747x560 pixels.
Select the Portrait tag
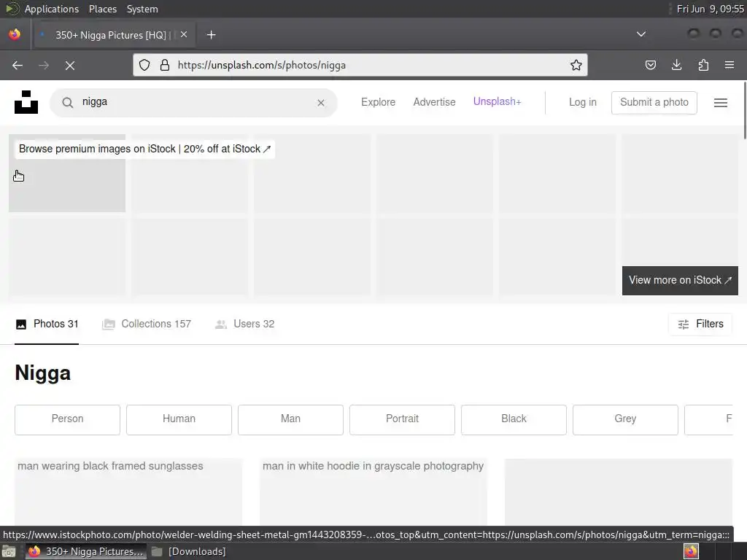[402, 419]
